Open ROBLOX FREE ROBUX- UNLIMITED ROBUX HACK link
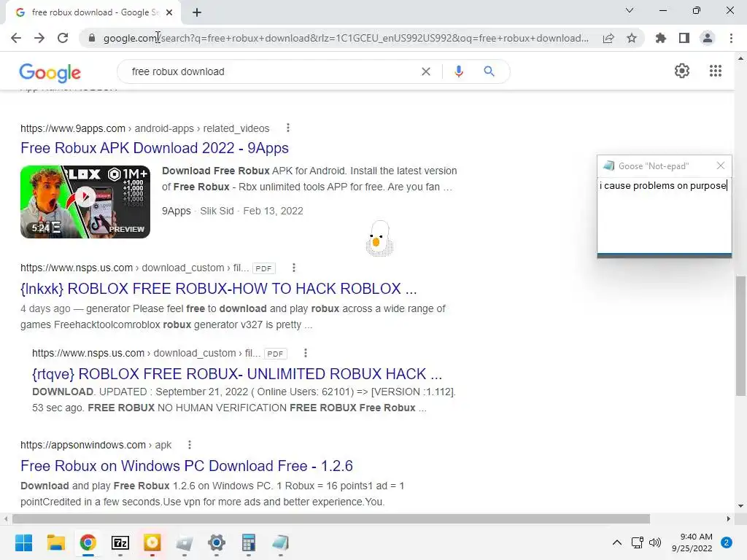This screenshot has height=560, width=747. 237,374
